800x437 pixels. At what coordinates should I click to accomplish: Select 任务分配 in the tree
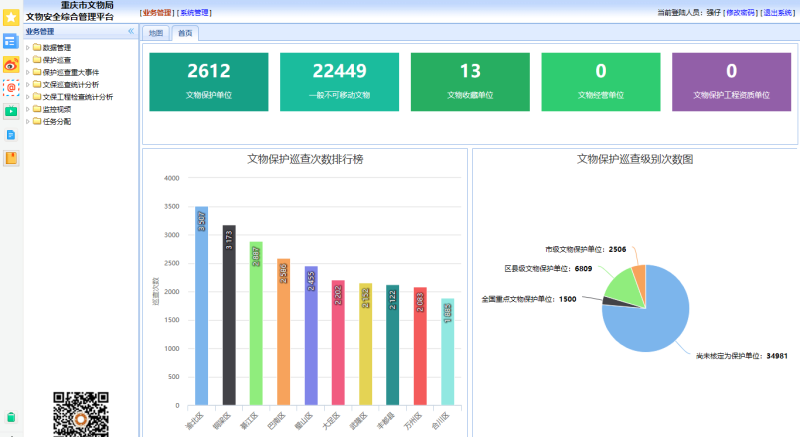pos(56,122)
